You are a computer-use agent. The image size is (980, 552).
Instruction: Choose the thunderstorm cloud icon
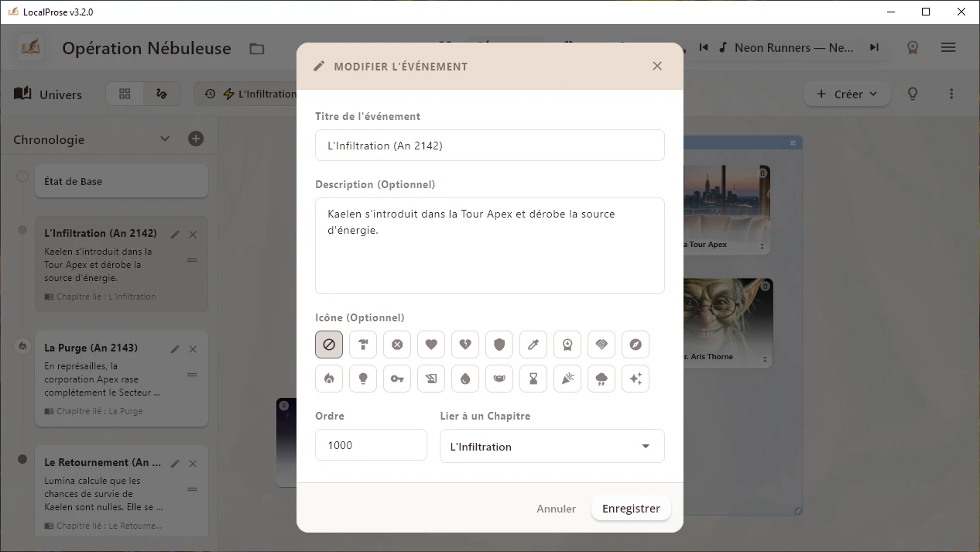pyautogui.click(x=601, y=379)
